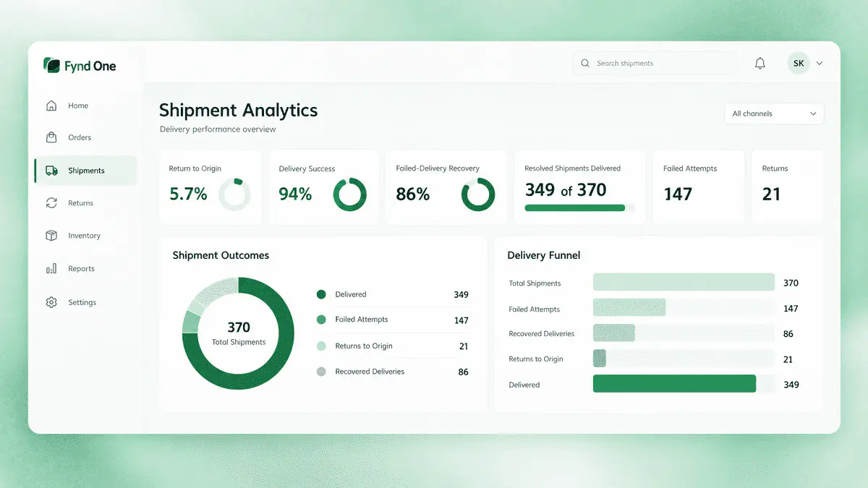Viewport: 868px width, 488px height.
Task: Click the Shipment Analytics heading
Action: pos(238,111)
